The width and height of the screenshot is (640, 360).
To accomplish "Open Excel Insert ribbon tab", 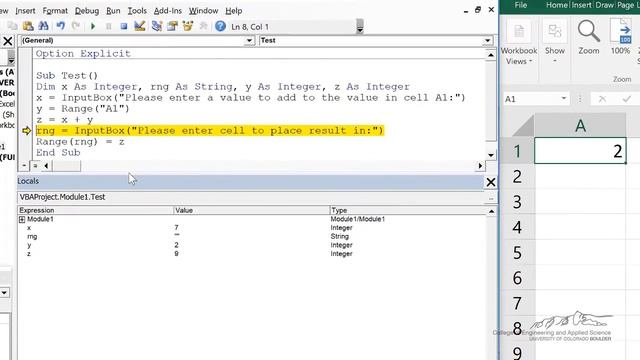I will [581, 5].
